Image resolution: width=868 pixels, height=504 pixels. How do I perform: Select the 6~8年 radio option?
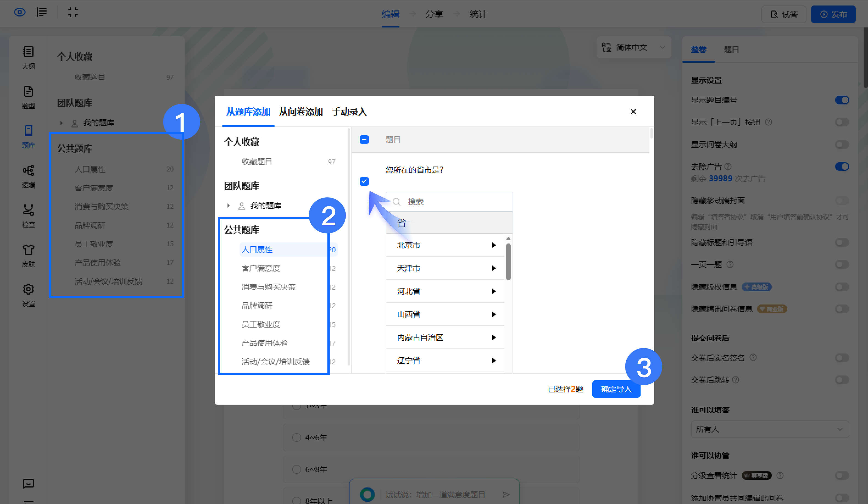tap(296, 470)
